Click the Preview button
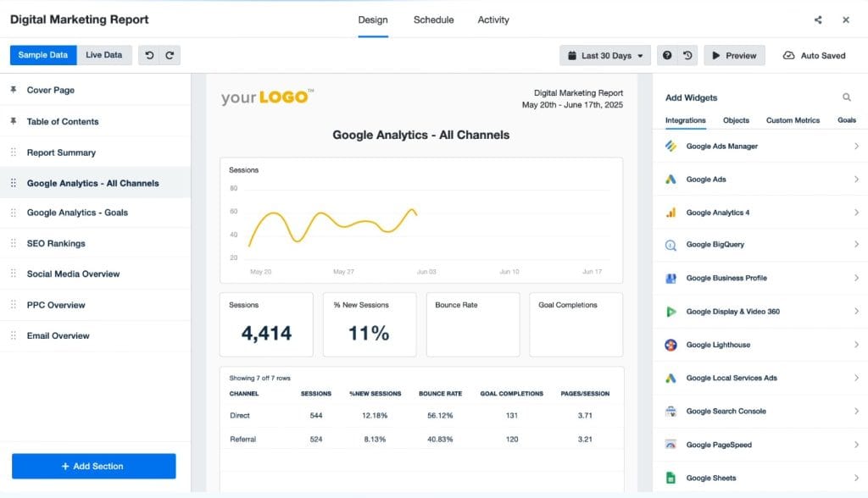 pyautogui.click(x=734, y=55)
